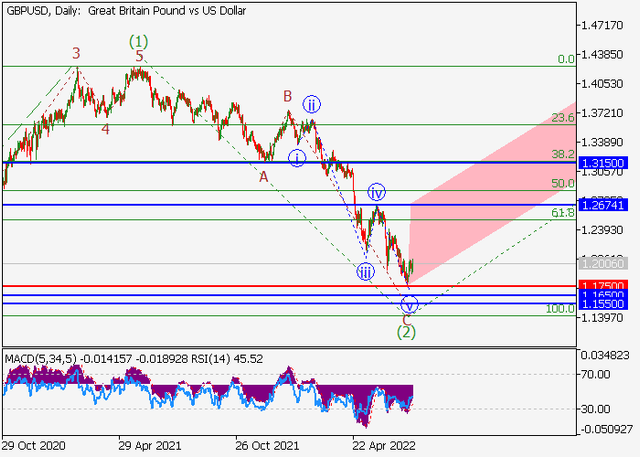This screenshot has width=640, height=457.
Task: Click the red wave label 3
Action: 76,53
